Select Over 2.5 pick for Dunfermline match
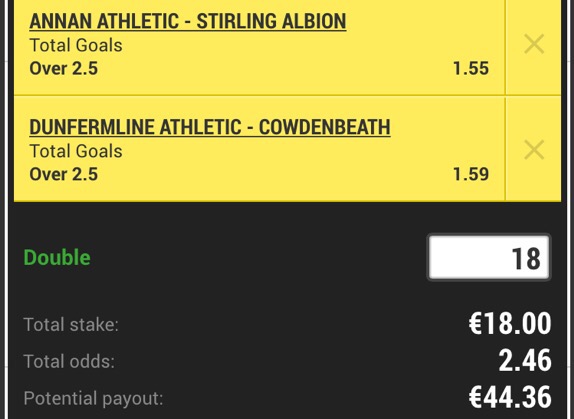This screenshot has width=574, height=419. pyautogui.click(x=64, y=174)
